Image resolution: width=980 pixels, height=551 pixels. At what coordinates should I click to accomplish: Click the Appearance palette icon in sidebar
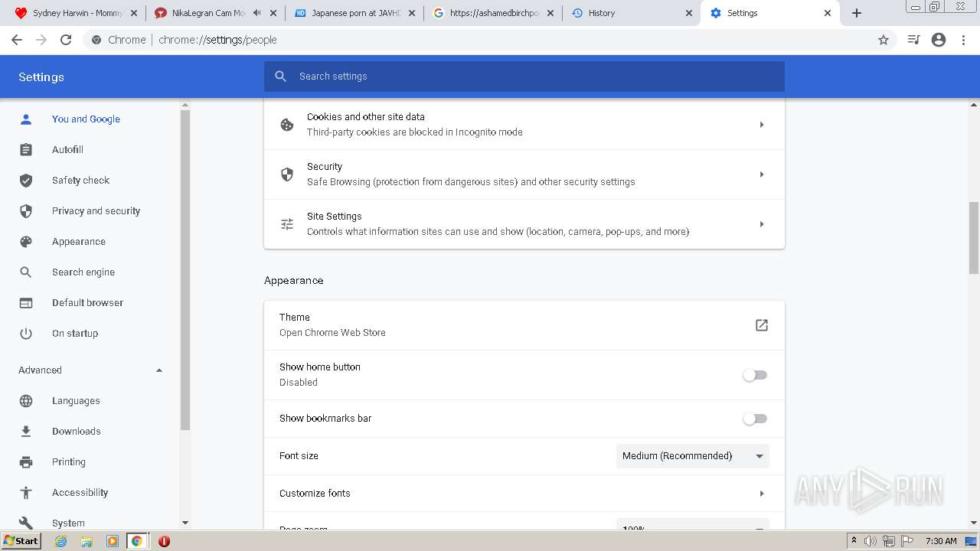(x=26, y=242)
